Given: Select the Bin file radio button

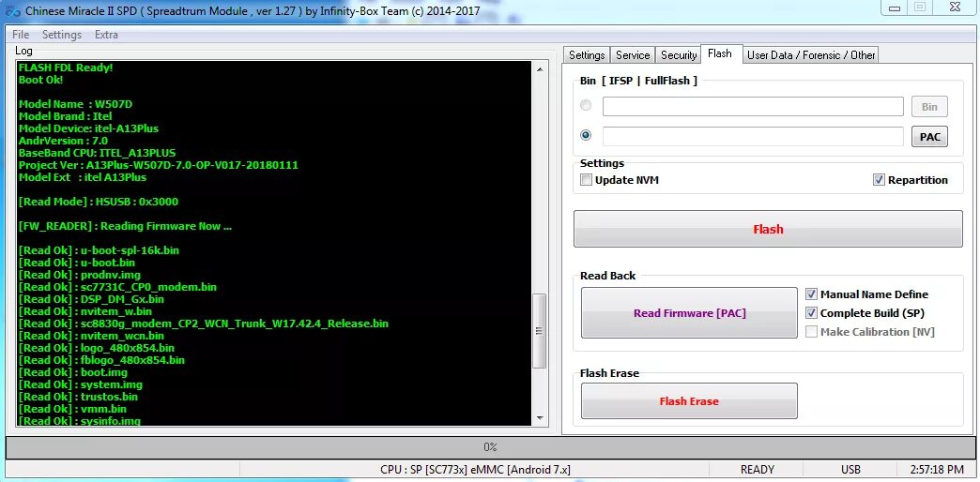Looking at the screenshot, I should 586,106.
